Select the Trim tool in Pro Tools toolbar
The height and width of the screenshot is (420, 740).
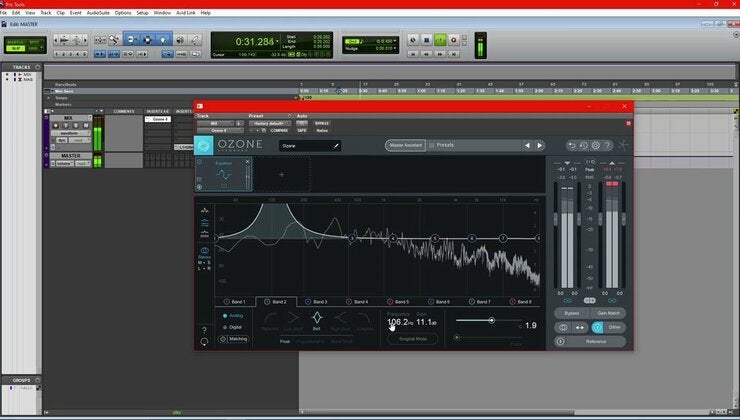coord(132,40)
